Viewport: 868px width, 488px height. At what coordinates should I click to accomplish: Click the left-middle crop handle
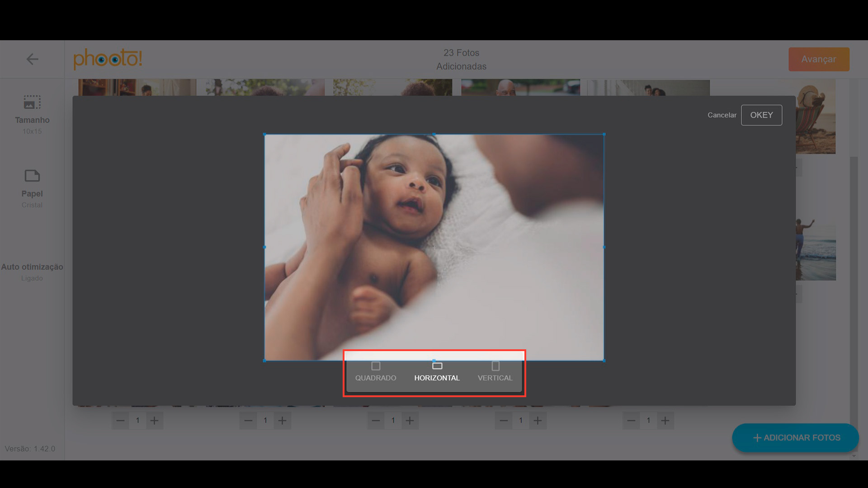pos(264,247)
